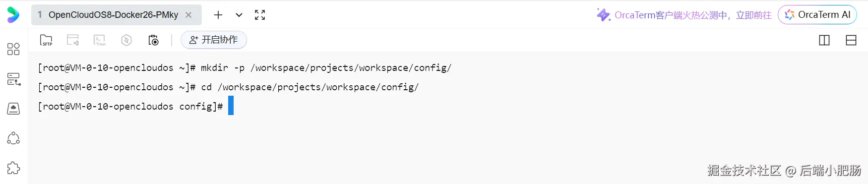Screen dimensions: 868x184
Task: Close the OpenCloudOS8-Docker26-PMky tab
Action: coord(188,15)
